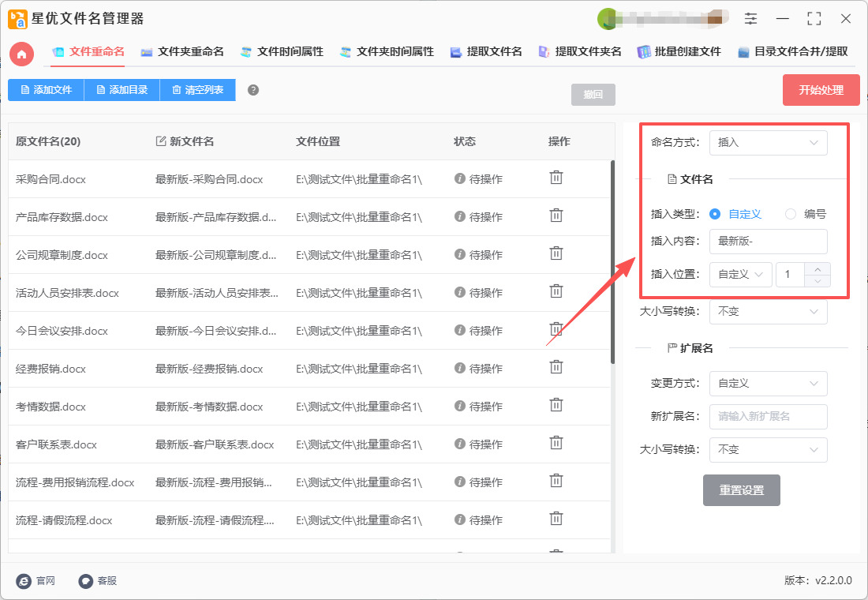Click 文件位置 column header
The height and width of the screenshot is (600, 868).
(318, 142)
